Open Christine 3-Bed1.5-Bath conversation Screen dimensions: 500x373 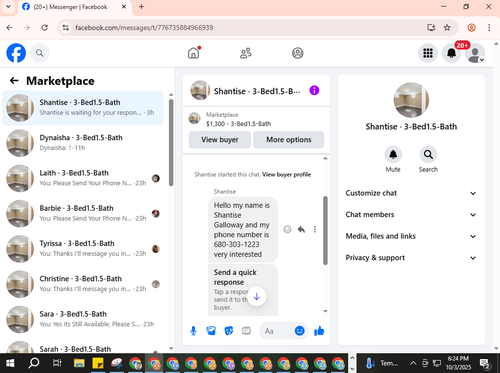click(83, 284)
